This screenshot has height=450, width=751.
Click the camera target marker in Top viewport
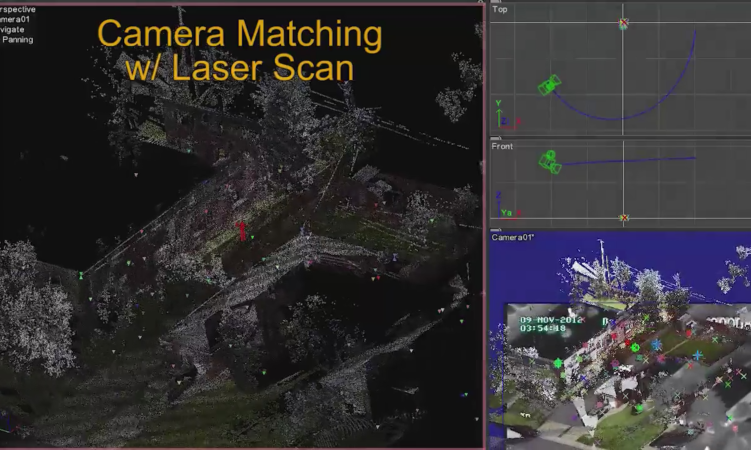point(623,23)
